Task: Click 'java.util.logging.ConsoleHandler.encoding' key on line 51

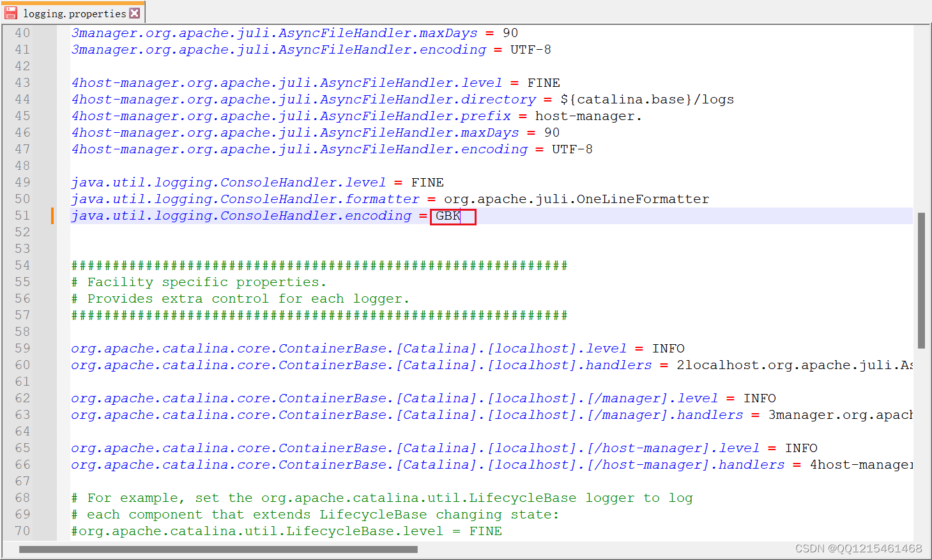Action: (x=241, y=216)
